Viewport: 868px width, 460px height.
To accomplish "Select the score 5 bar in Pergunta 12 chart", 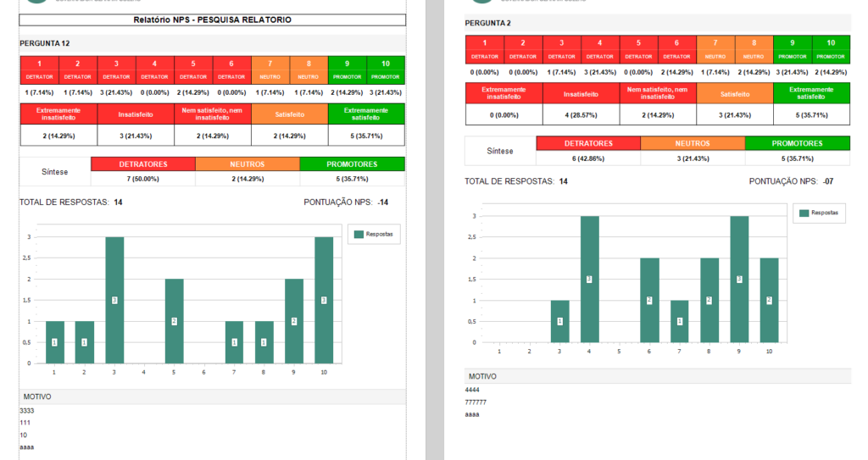I will point(175,320).
